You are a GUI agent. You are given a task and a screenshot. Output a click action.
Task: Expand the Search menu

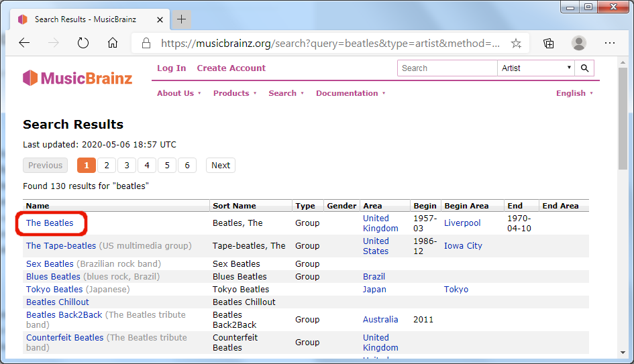point(286,93)
